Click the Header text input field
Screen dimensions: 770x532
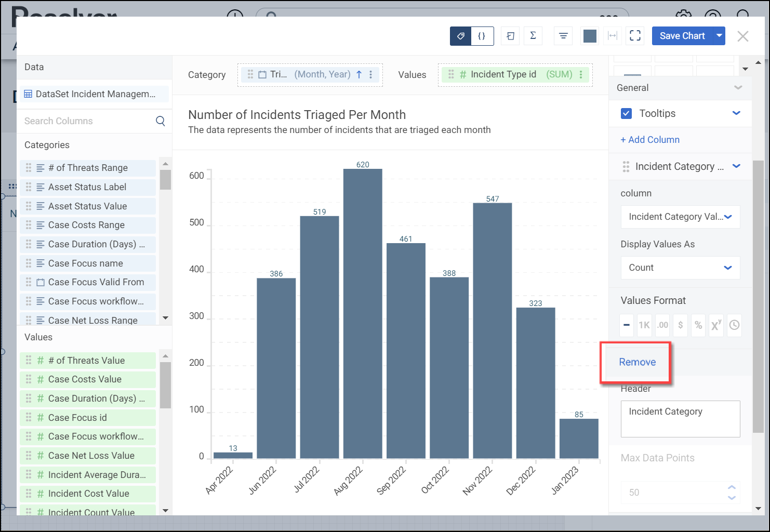[680, 419]
